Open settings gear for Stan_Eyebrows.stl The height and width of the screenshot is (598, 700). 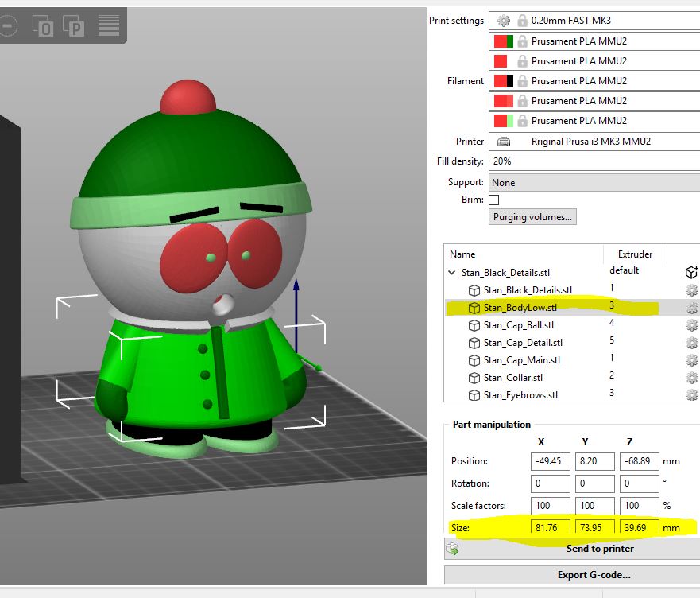pos(690,395)
